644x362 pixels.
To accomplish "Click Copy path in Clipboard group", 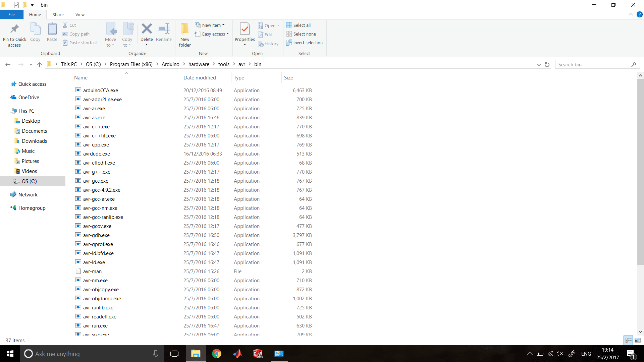I will point(76,34).
